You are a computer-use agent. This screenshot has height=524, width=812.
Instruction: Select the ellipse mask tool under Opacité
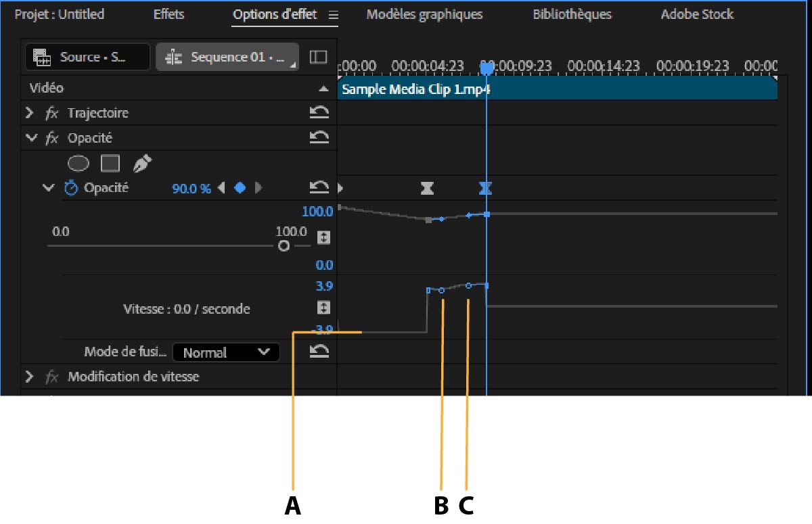pyautogui.click(x=78, y=163)
